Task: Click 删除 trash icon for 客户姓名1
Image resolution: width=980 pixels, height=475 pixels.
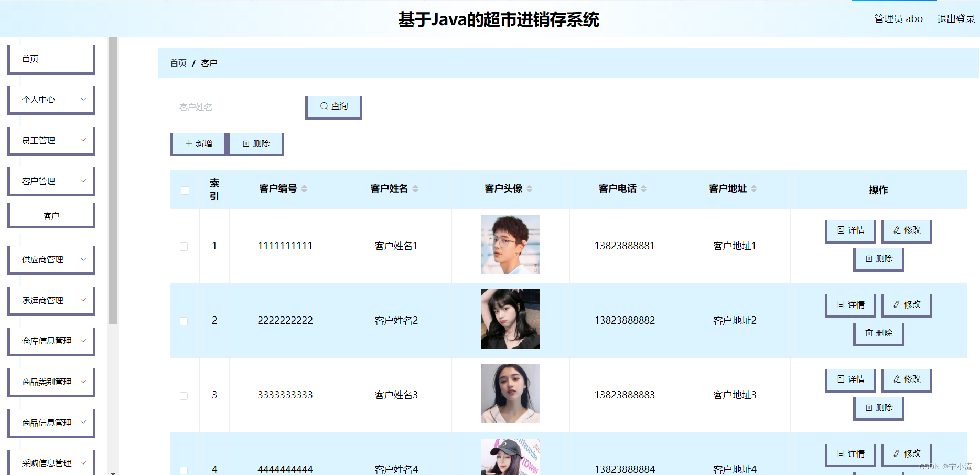Action: pyautogui.click(x=869, y=258)
